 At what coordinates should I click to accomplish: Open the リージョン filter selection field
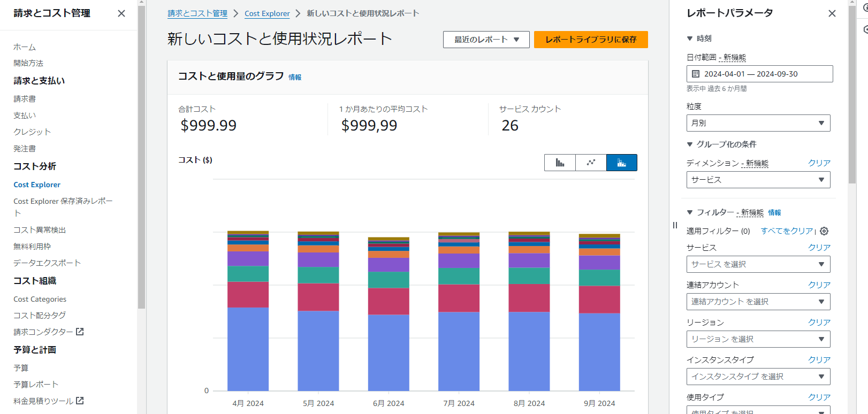758,339
